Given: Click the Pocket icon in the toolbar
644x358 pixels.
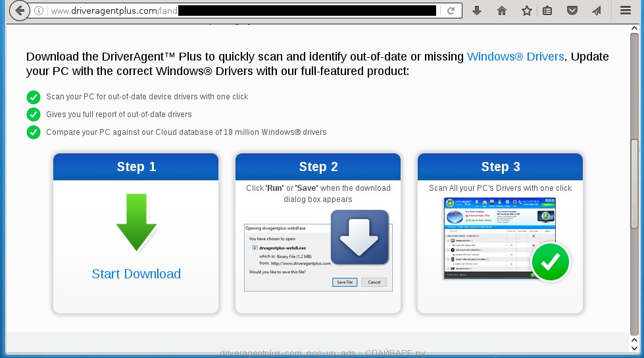Looking at the screenshot, I should (572, 11).
